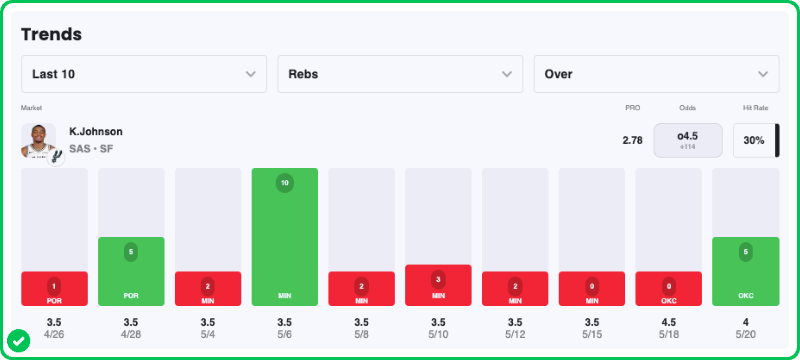
Task: Open the Over dropdown selector
Action: (x=656, y=74)
